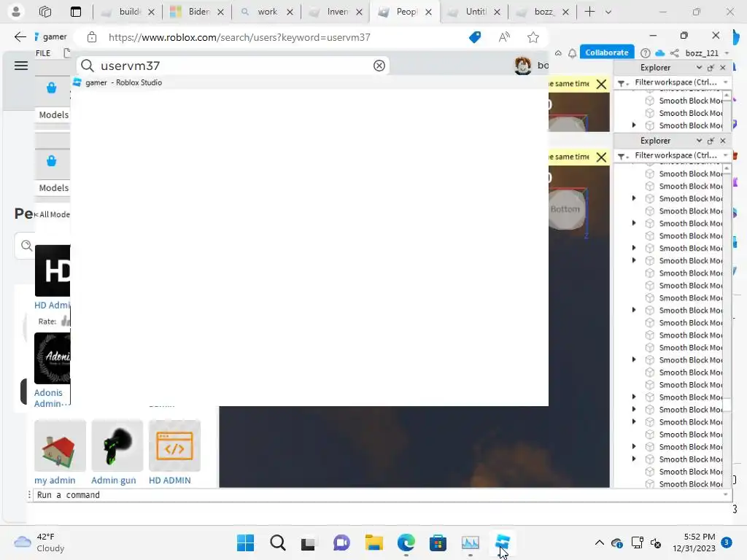Open a new browser tab
747x560 pixels.
pos(589,12)
